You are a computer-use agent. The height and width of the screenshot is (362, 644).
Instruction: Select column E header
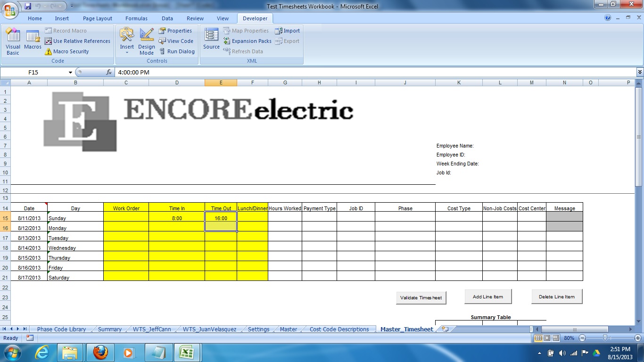coord(221,82)
